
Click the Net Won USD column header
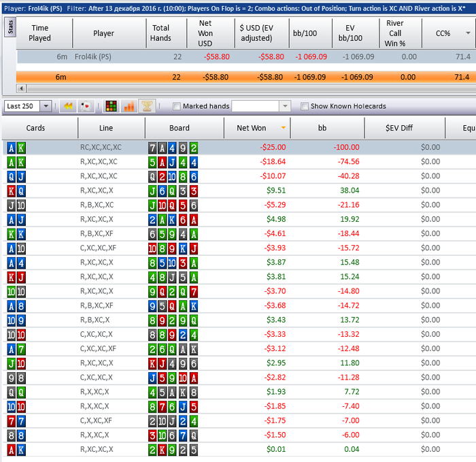211,33
